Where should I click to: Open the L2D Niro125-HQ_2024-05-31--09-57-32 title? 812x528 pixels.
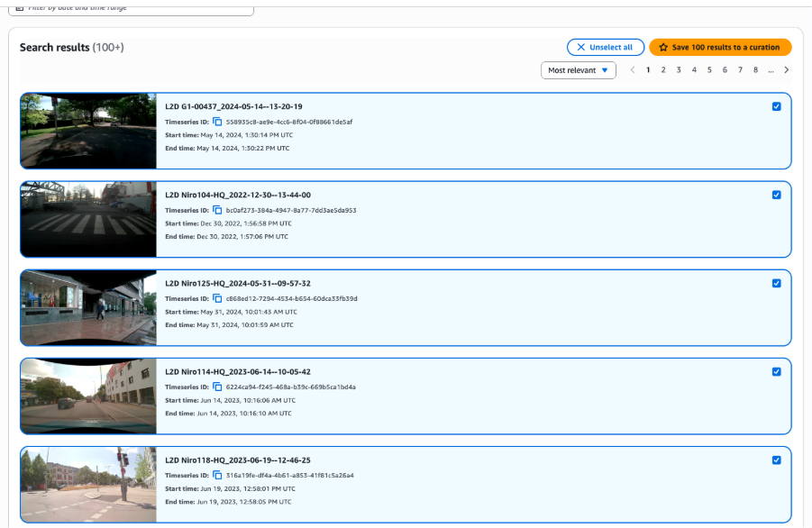238,284
